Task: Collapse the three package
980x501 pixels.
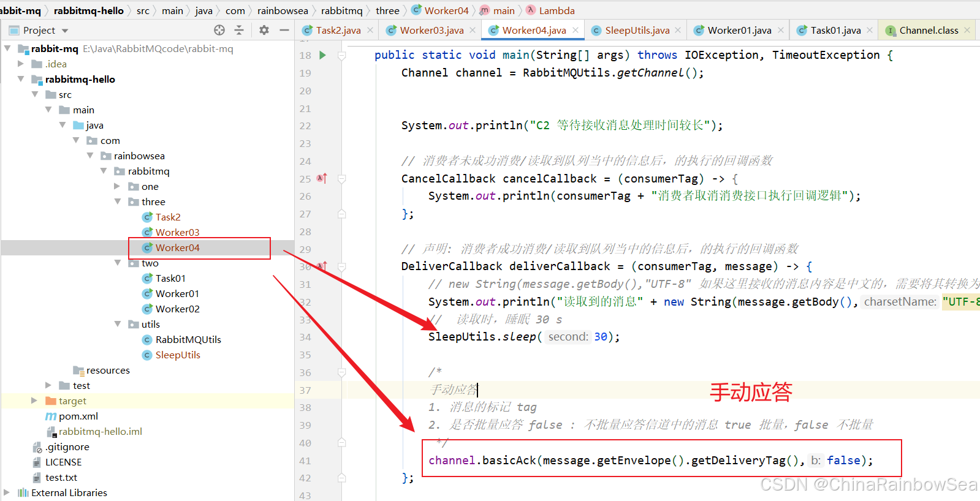Action: point(117,201)
